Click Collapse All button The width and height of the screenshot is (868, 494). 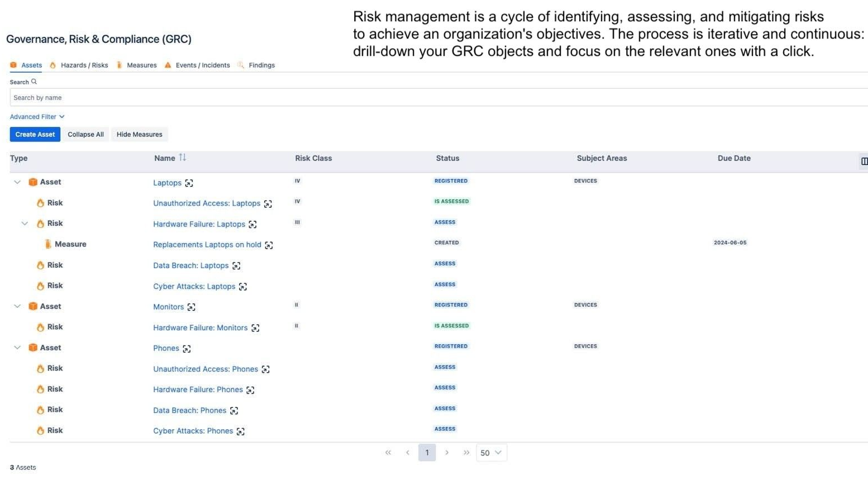point(85,135)
